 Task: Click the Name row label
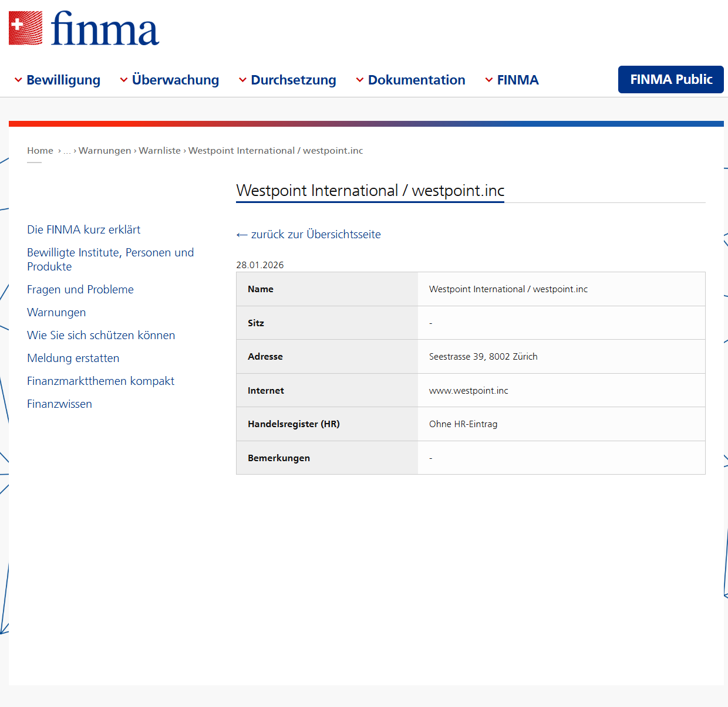pyautogui.click(x=261, y=289)
